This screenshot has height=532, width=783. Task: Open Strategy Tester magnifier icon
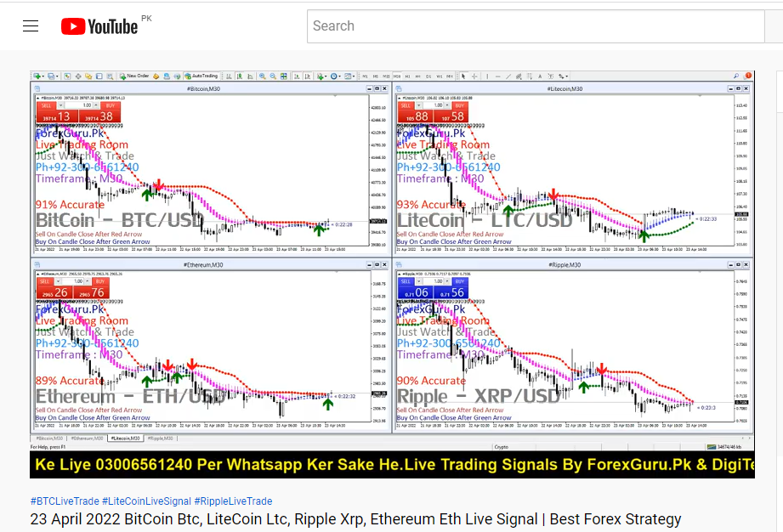(x=110, y=76)
